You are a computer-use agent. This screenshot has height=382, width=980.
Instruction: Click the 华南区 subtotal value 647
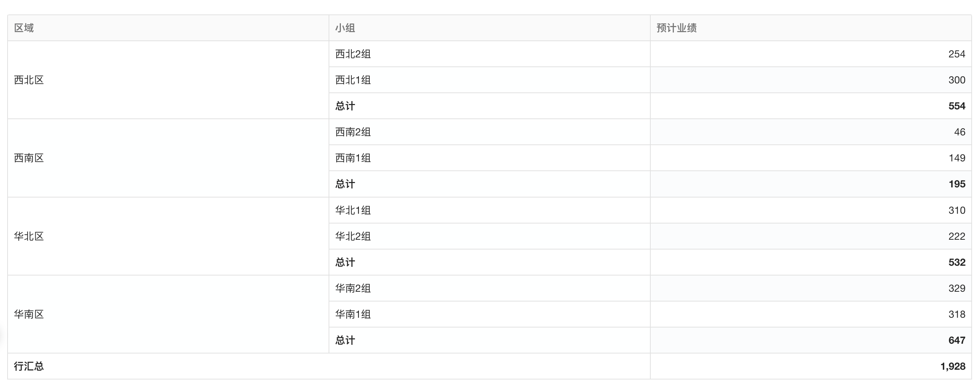pyautogui.click(x=957, y=340)
